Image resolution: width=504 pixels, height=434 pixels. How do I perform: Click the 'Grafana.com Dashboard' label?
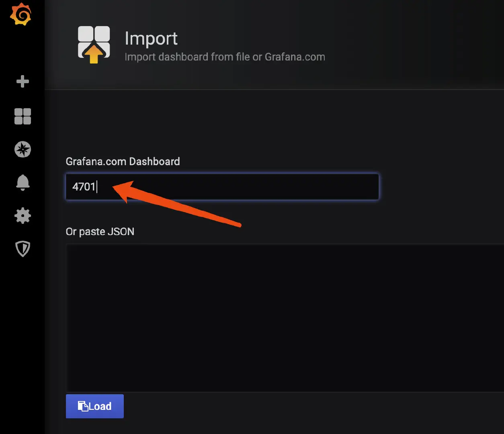(x=123, y=162)
